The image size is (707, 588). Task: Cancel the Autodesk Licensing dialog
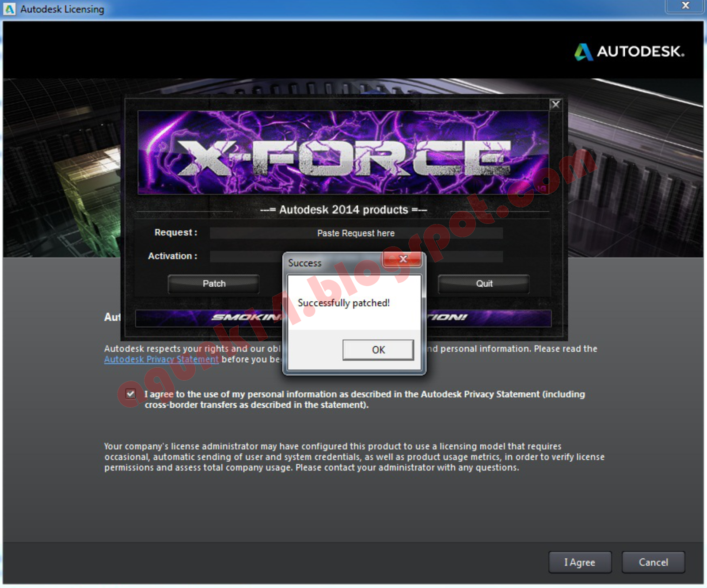654,562
